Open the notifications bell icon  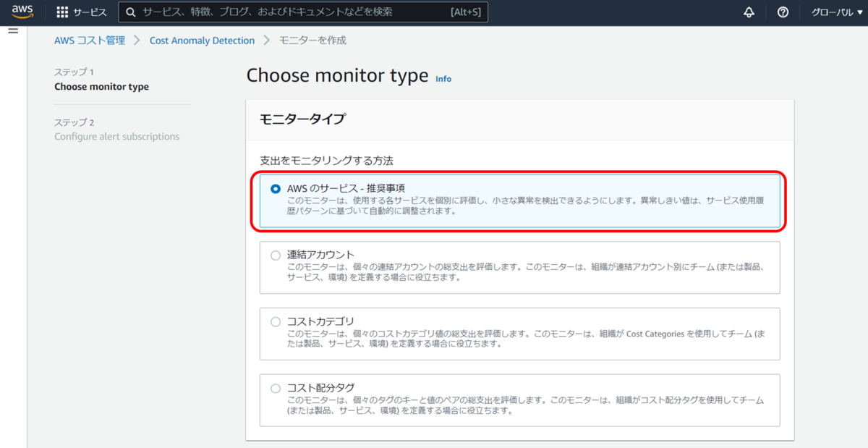[749, 12]
